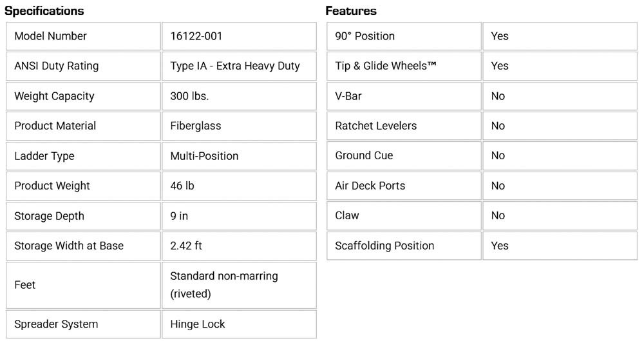The height and width of the screenshot is (345, 644).
Task: Click the Ratchet Levelers feature label
Action: (376, 126)
